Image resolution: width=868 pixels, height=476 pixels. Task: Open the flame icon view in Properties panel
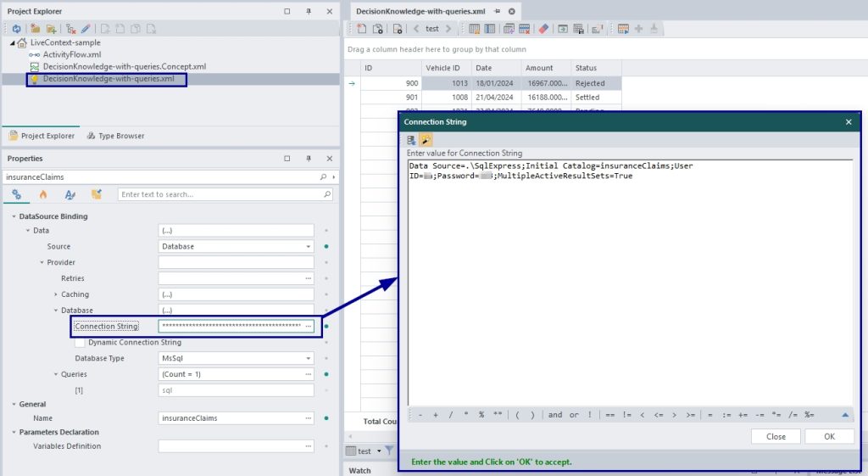click(x=43, y=194)
